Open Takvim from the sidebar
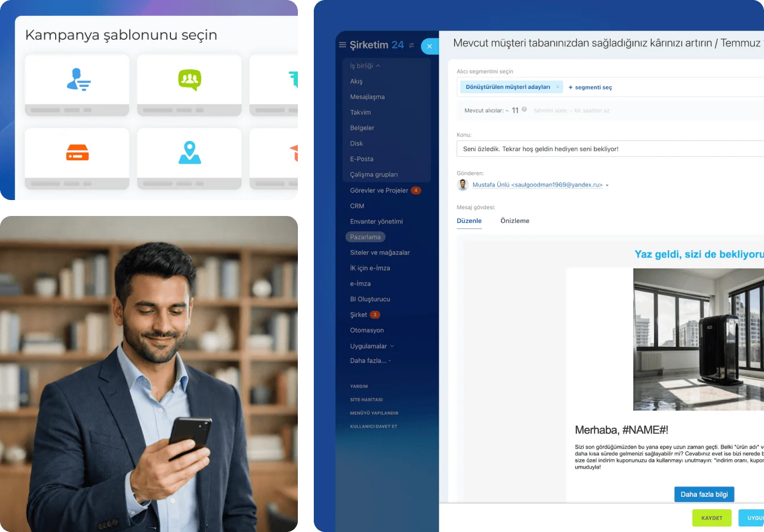The image size is (764, 532). tap(360, 113)
